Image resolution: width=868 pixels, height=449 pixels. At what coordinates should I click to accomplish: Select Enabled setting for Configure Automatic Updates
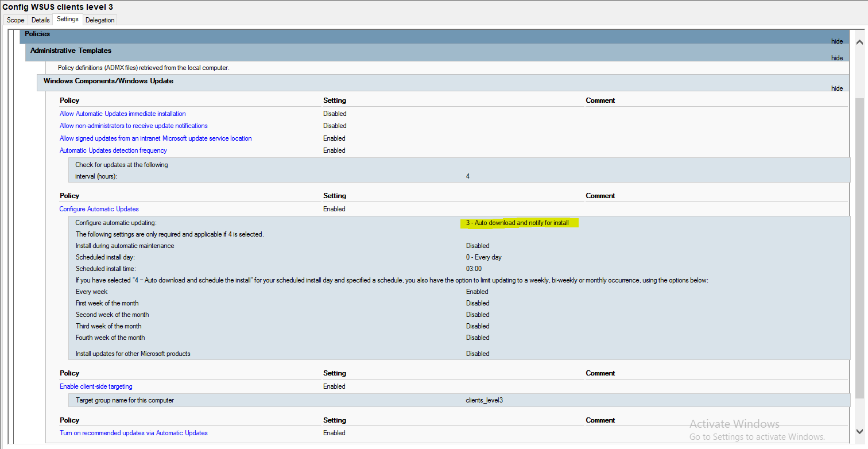click(334, 209)
